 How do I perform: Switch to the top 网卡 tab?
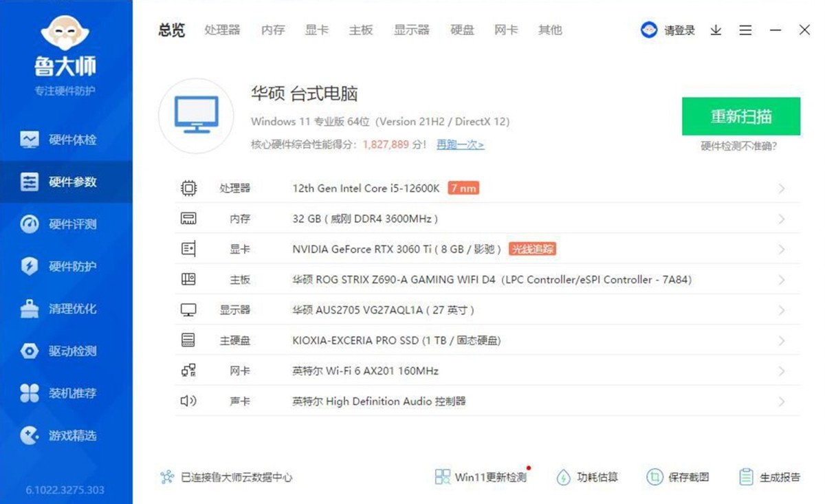[506, 30]
